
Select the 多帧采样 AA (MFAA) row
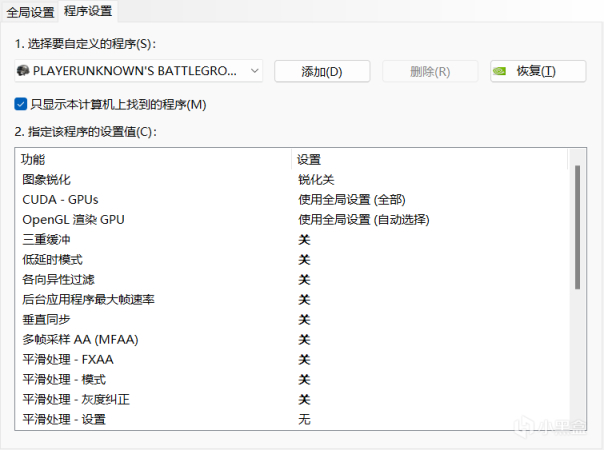[293, 339]
